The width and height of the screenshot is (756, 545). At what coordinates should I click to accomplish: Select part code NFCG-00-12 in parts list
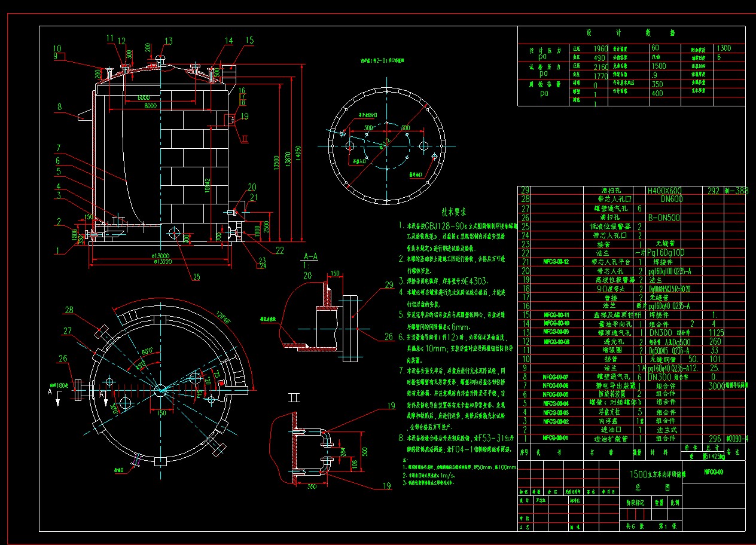(x=556, y=262)
